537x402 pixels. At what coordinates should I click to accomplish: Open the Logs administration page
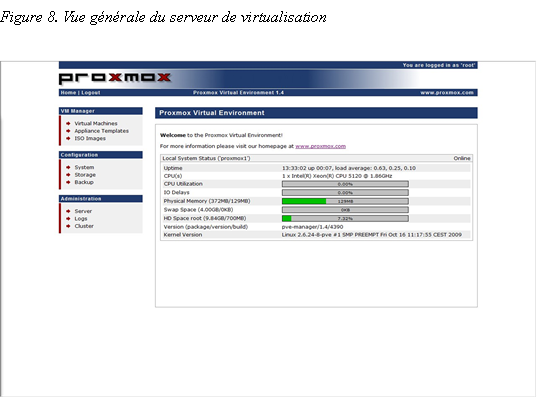[81, 218]
